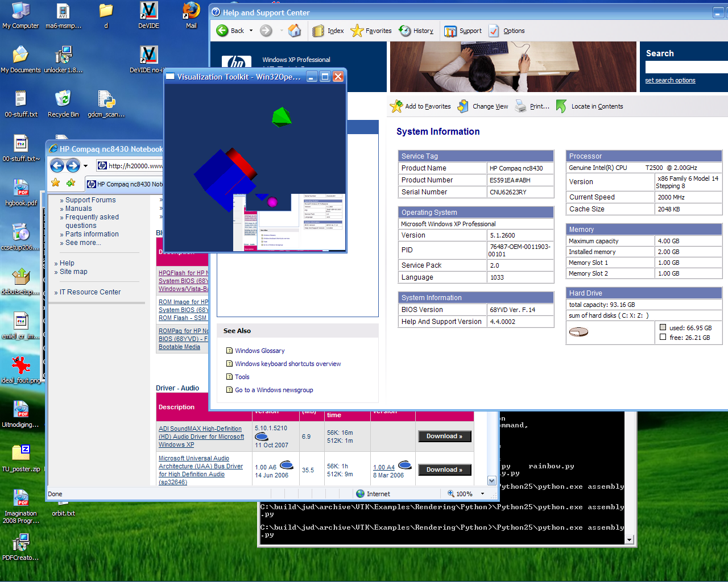Open the Bootable Media link
Image resolution: width=728 pixels, height=582 pixels.
[x=179, y=347]
